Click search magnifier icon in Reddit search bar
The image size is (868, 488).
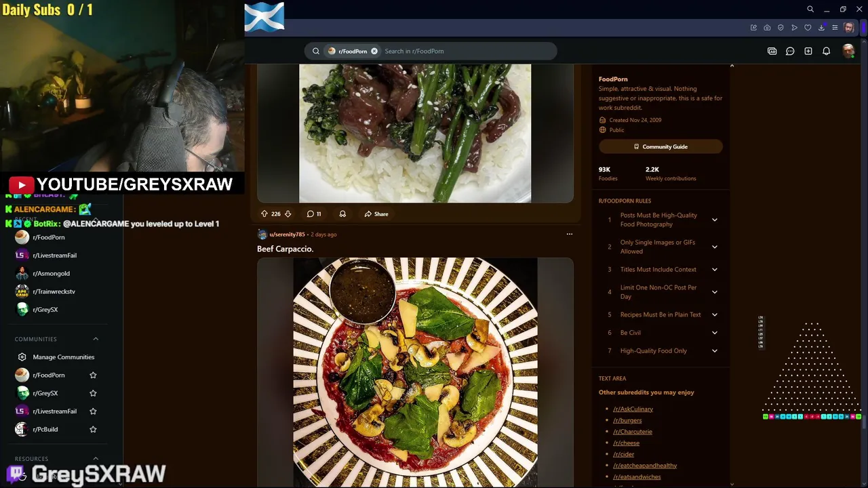coord(316,51)
